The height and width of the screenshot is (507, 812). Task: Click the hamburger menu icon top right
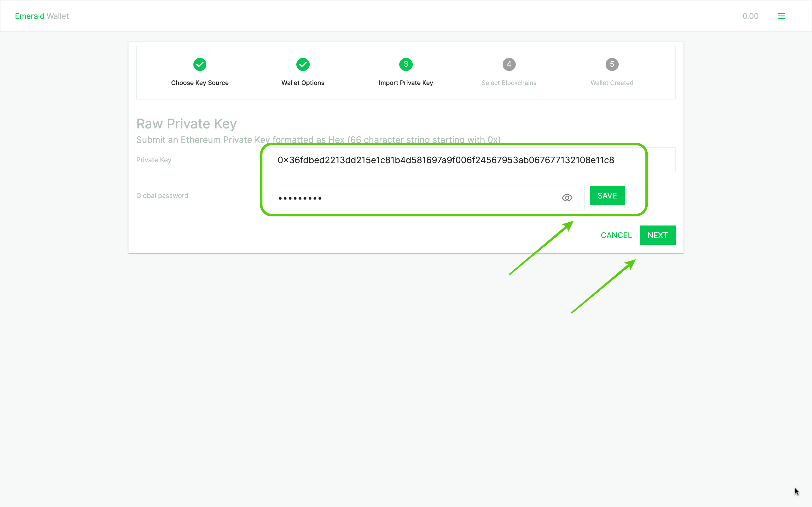tap(782, 16)
